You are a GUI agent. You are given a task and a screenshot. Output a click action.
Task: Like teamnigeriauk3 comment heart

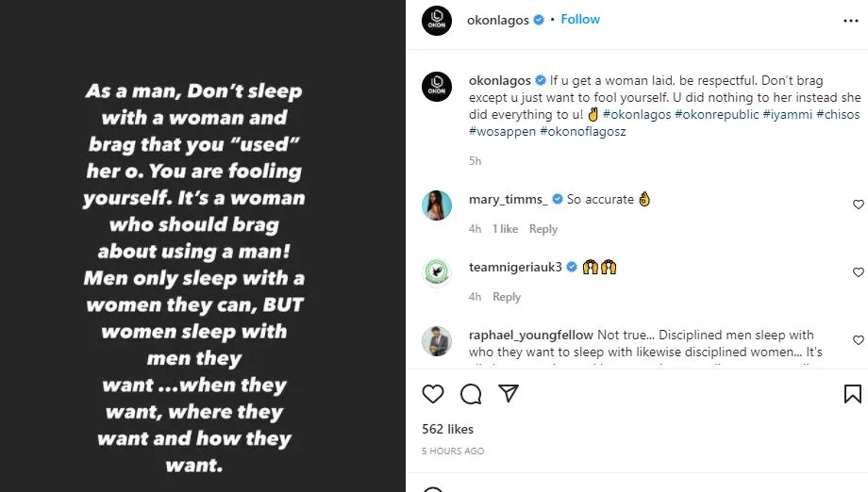point(858,272)
